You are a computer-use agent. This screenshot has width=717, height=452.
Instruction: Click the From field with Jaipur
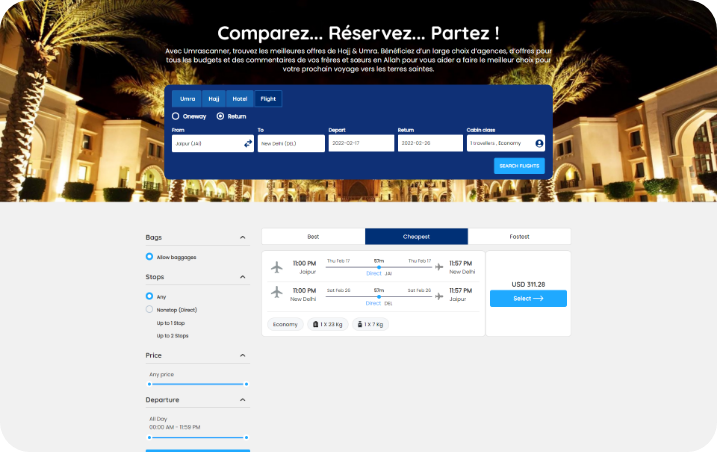coord(213,143)
